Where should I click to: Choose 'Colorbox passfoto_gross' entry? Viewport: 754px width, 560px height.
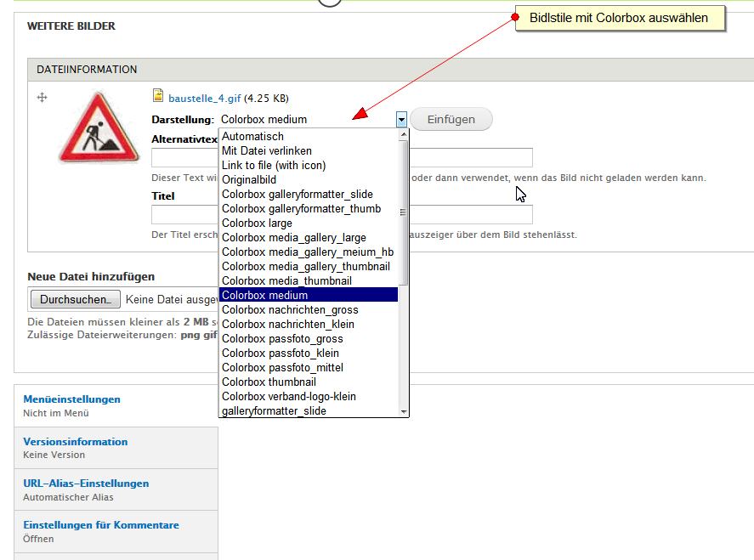click(282, 338)
